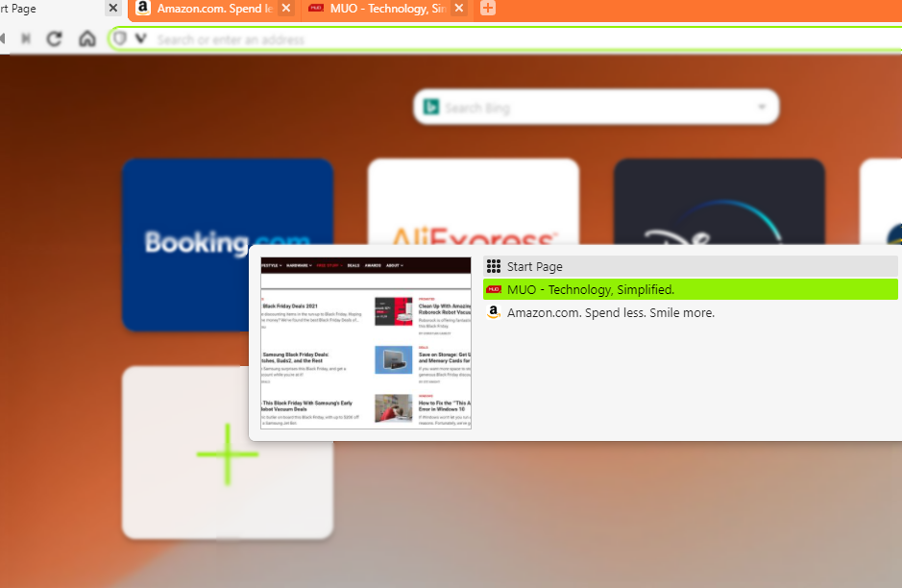
Task: Select Amazon.com entry in tab cycler
Action: 691,312
